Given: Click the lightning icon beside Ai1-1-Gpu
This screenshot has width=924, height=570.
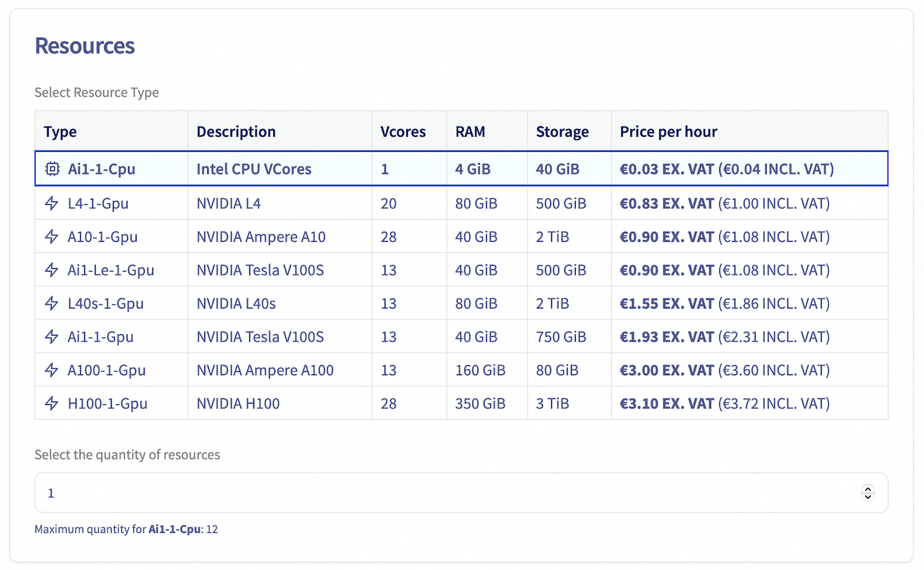Looking at the screenshot, I should (51, 336).
